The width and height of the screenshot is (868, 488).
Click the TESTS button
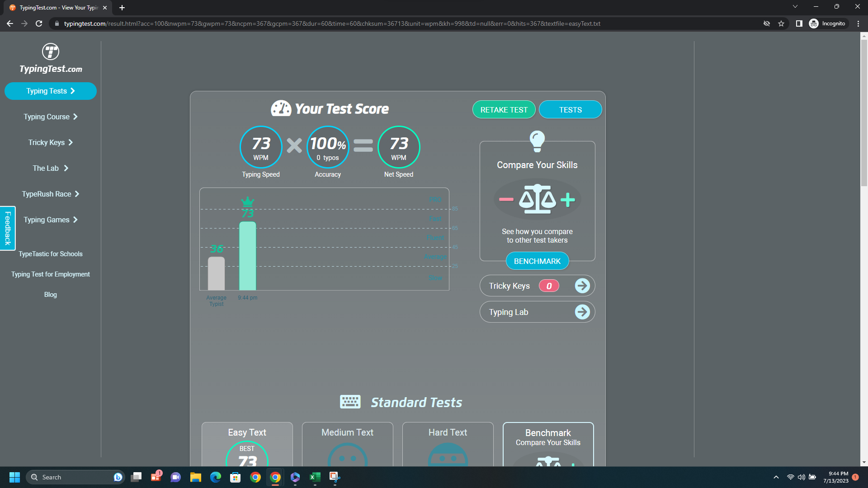[570, 110]
